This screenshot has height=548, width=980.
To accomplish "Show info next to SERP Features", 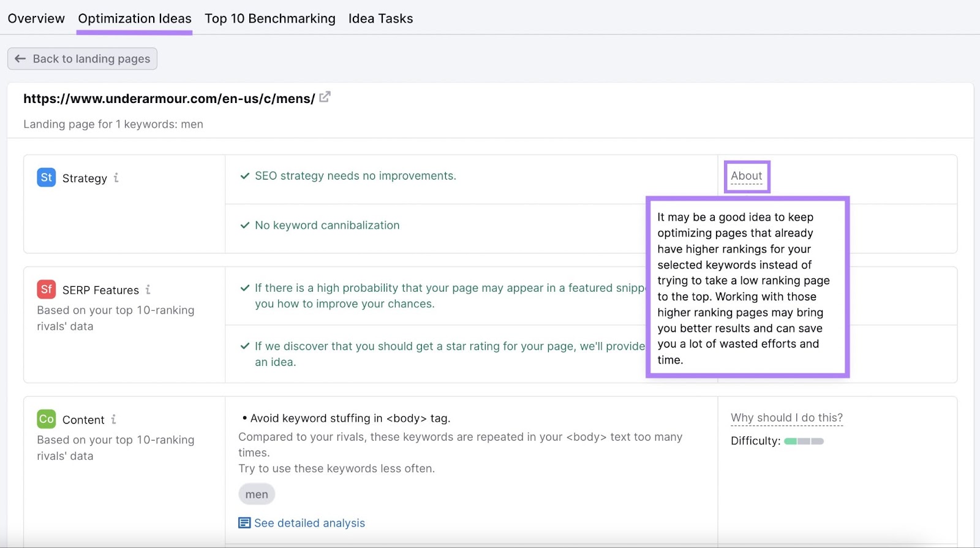I will [x=148, y=289].
